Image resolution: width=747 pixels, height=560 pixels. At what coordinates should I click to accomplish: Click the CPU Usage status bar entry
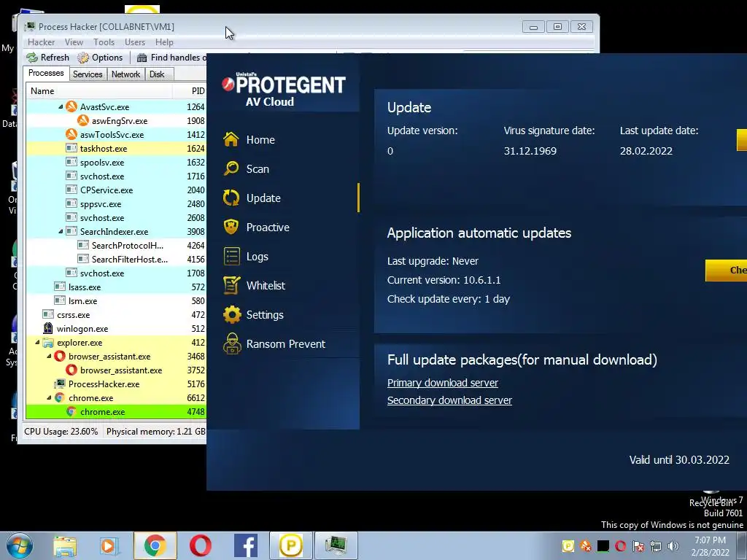tap(61, 432)
